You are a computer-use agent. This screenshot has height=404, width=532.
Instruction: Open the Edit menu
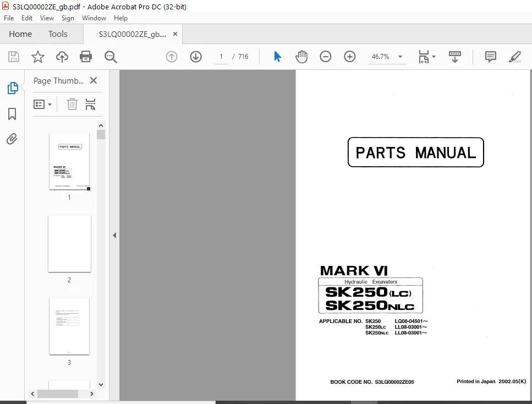coord(27,18)
